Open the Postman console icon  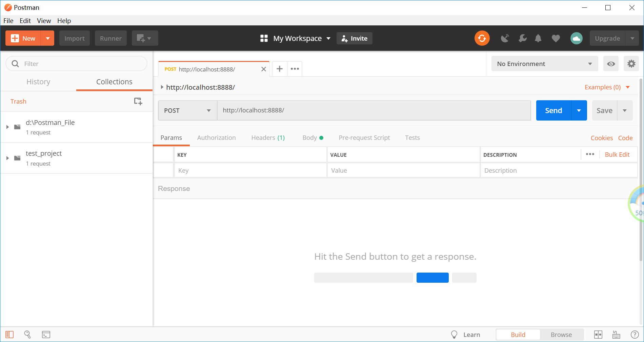click(46, 335)
